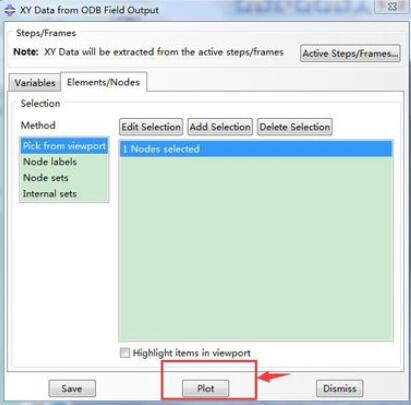Dismiss the dialog

[x=339, y=388]
